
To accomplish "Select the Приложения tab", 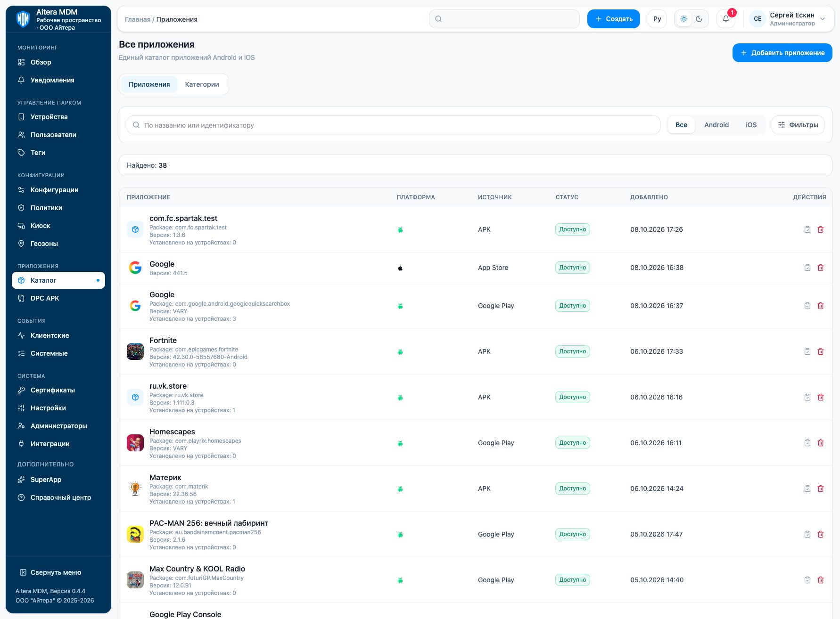I will click(149, 84).
